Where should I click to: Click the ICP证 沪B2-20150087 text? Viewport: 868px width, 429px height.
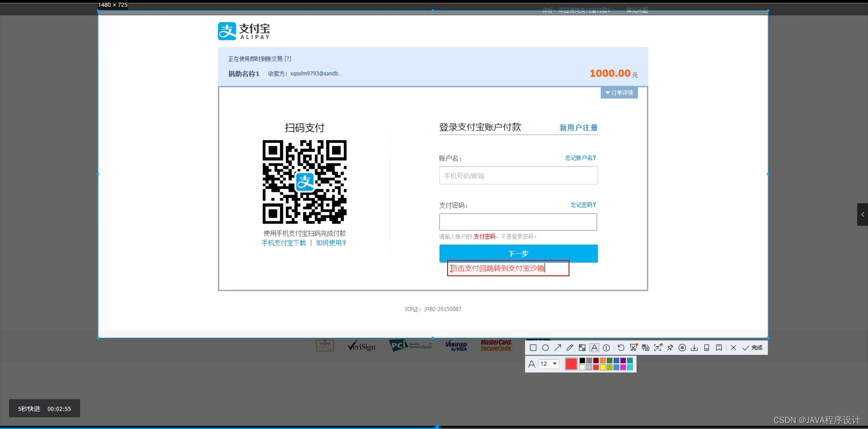pos(433,309)
